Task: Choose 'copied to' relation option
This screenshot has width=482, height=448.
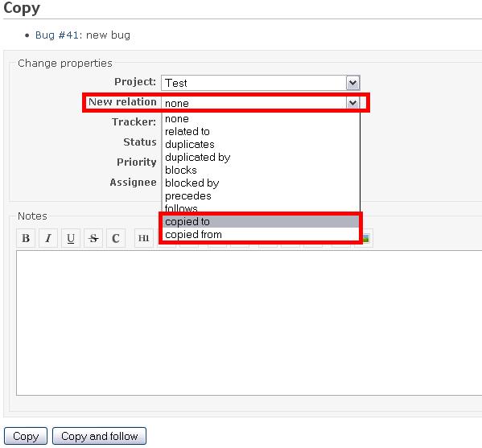Action: 260,221
